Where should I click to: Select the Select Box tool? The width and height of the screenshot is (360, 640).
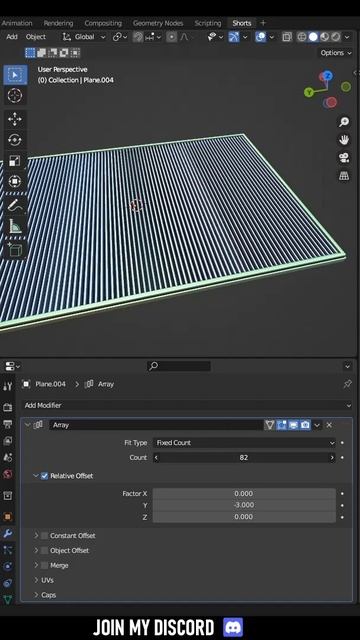(x=15, y=75)
